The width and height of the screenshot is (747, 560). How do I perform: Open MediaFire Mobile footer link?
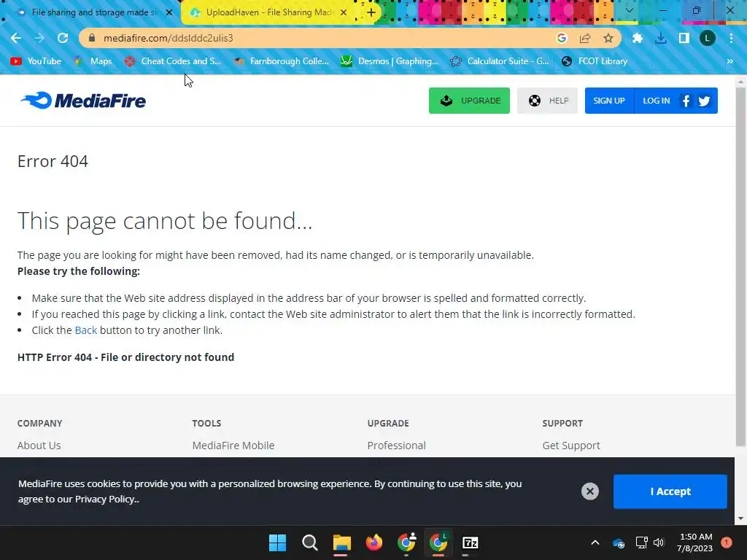233,446
